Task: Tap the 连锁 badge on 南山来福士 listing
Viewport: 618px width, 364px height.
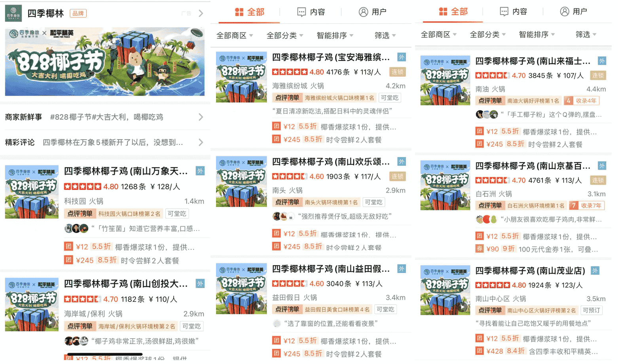Action: point(598,75)
